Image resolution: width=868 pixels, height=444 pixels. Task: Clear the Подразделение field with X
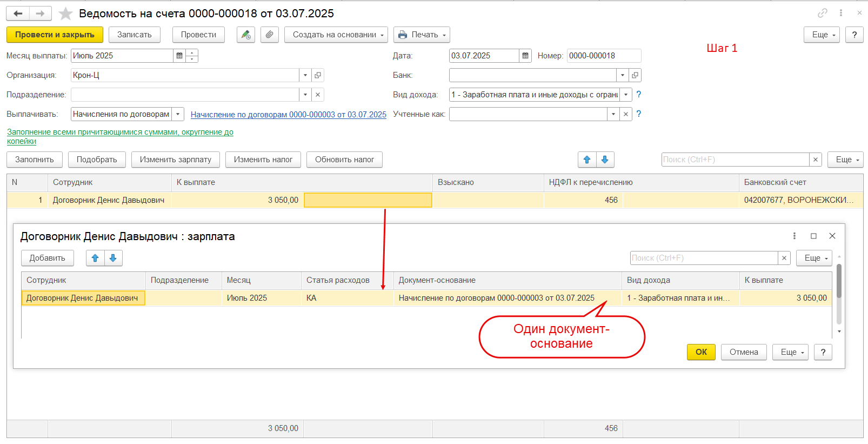click(318, 95)
